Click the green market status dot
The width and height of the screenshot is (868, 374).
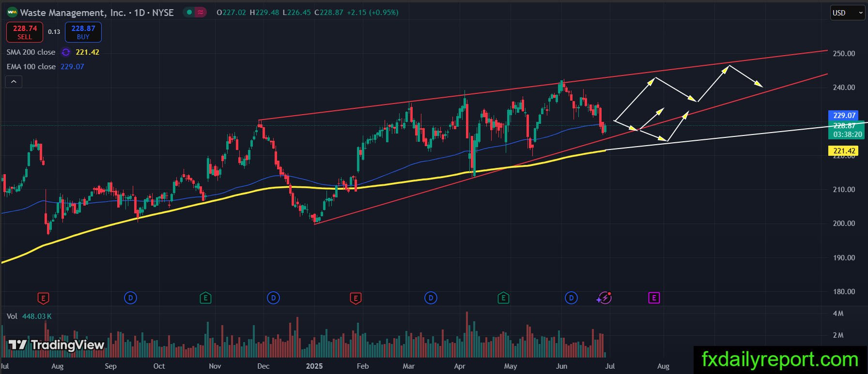pos(189,13)
